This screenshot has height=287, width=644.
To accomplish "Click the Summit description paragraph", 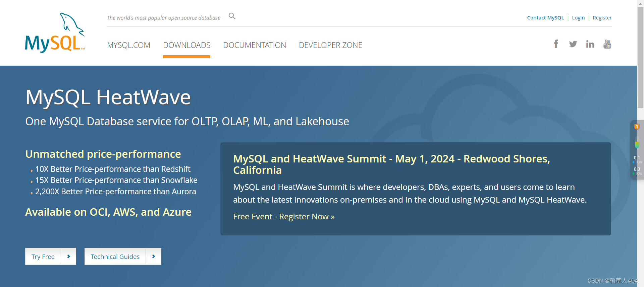I will pos(410,193).
